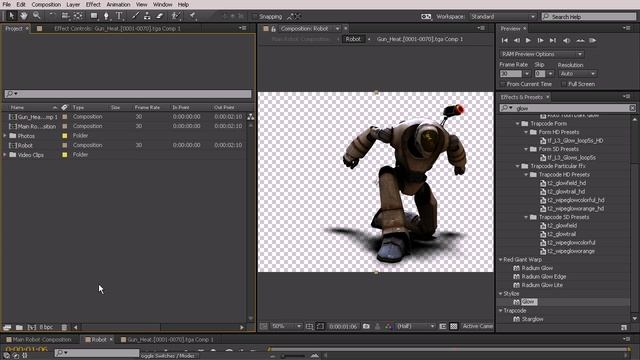Image resolution: width=640 pixels, height=360 pixels.
Task: Clear the glow effects search field
Action: point(632,108)
